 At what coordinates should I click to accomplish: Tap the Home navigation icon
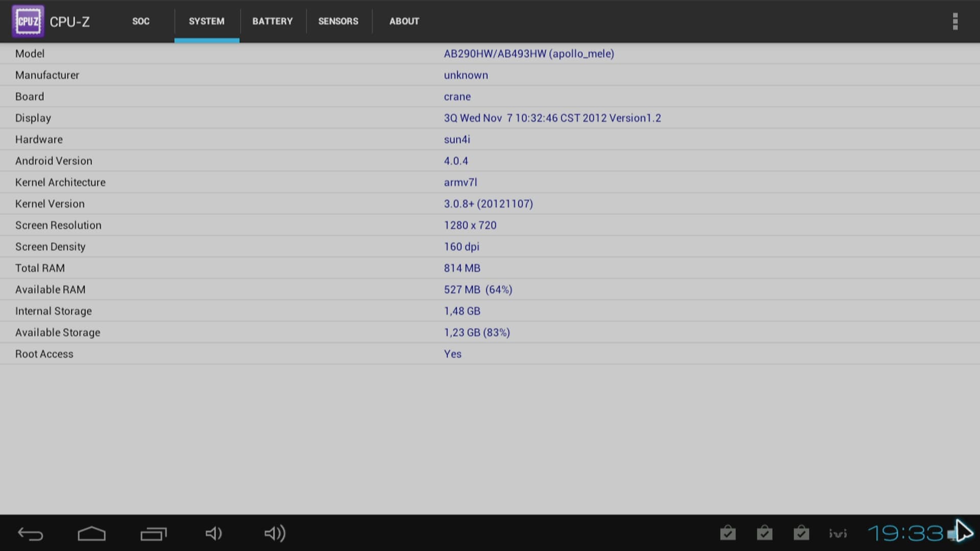coord(92,534)
